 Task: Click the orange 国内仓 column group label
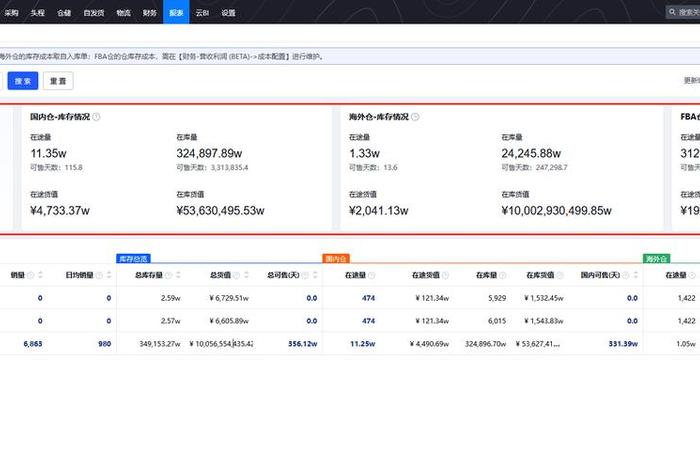336,259
